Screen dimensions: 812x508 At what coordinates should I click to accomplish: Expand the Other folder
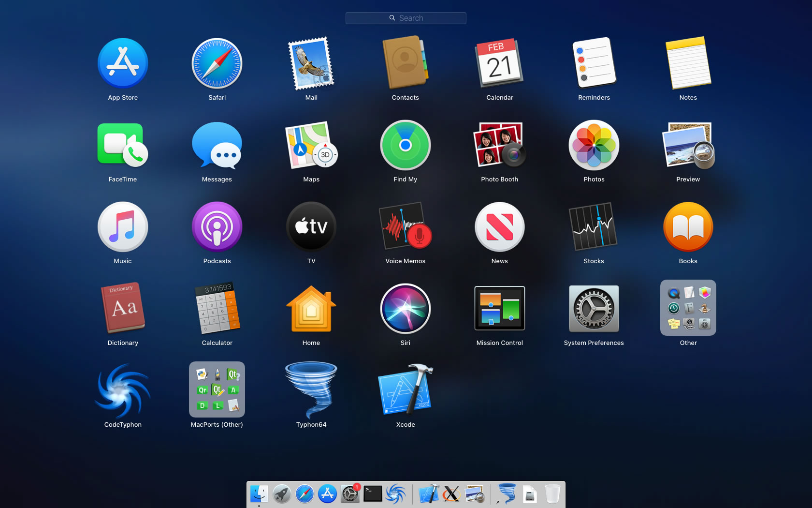(688, 308)
